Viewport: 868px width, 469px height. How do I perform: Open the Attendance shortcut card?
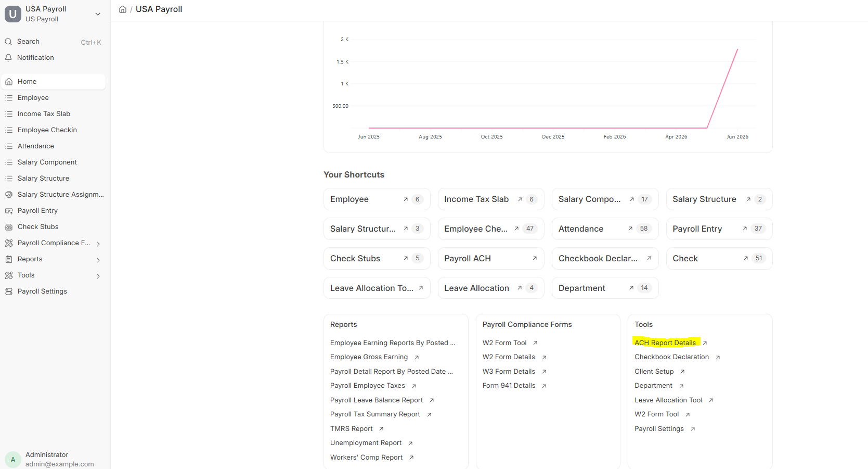(605, 229)
